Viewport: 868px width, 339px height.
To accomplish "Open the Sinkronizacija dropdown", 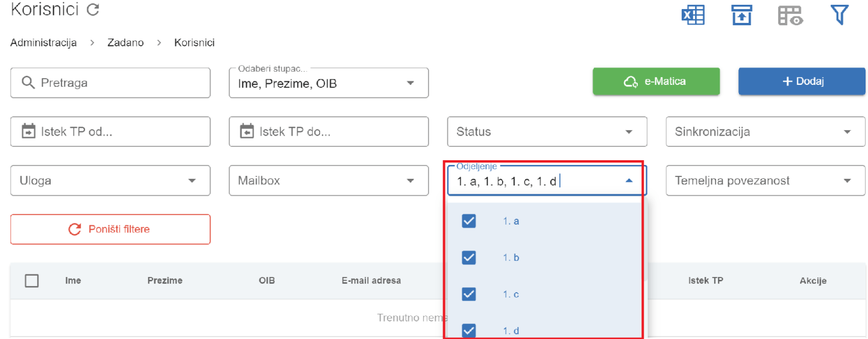I will [x=766, y=132].
